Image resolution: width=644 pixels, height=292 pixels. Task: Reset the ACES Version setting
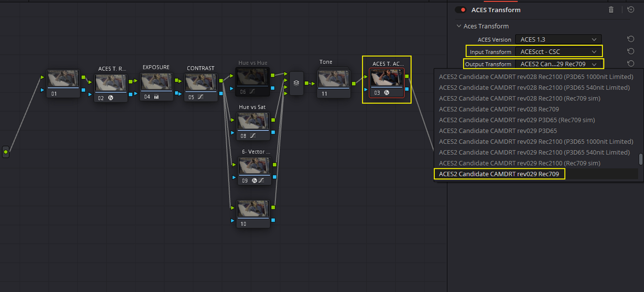coord(630,39)
